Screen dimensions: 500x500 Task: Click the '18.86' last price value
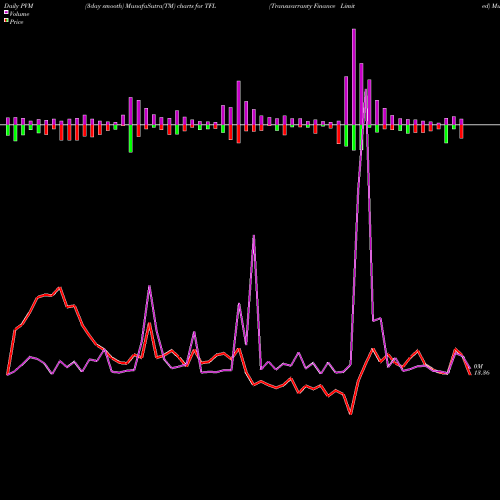point(482,373)
